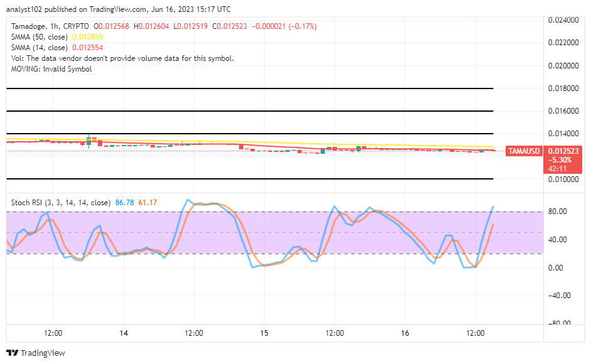Click the published-by analyst102 header text

pos(119,9)
